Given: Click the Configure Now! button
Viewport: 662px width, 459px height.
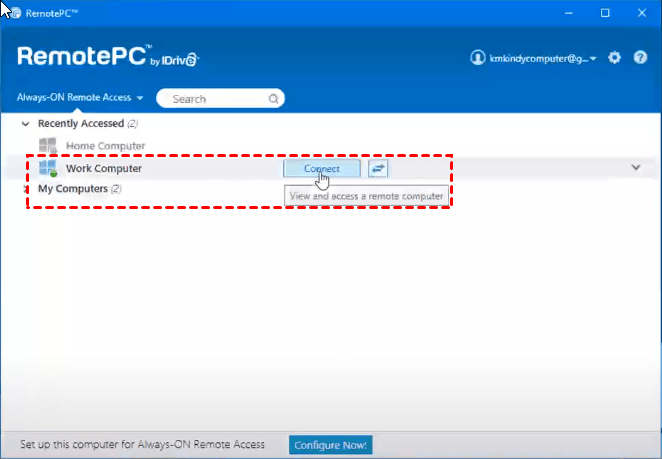Looking at the screenshot, I should click(331, 445).
